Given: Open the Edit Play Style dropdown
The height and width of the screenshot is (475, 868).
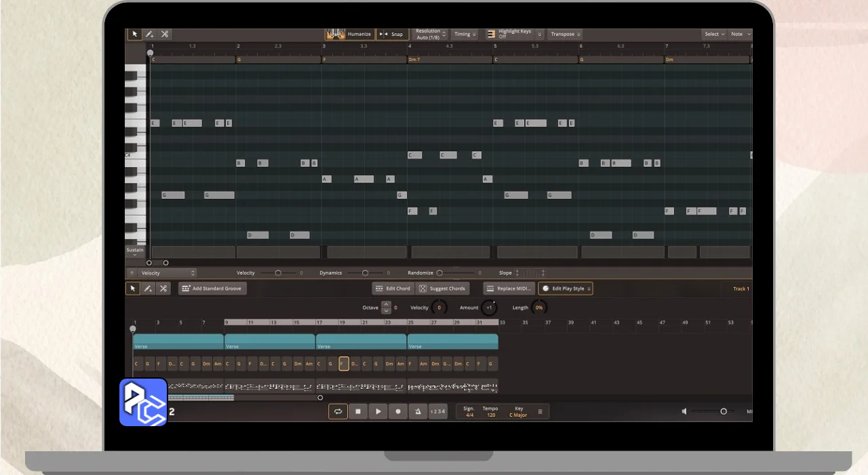Looking at the screenshot, I should point(566,288).
